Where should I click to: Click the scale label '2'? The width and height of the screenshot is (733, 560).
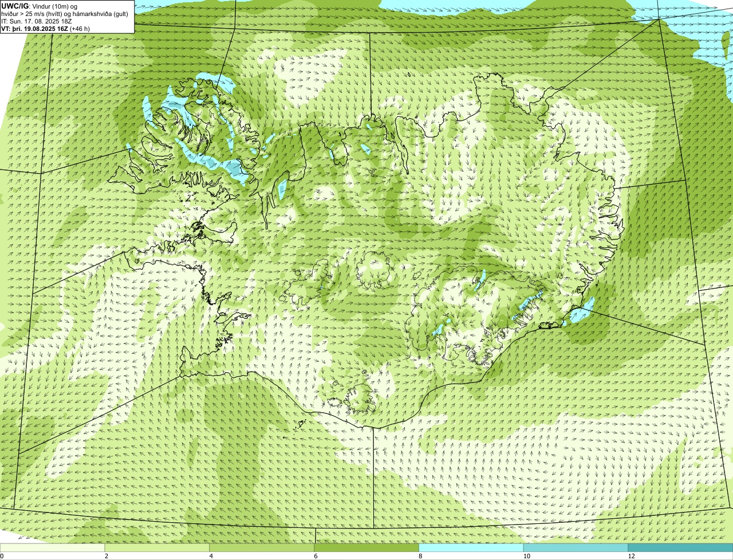click(x=107, y=556)
